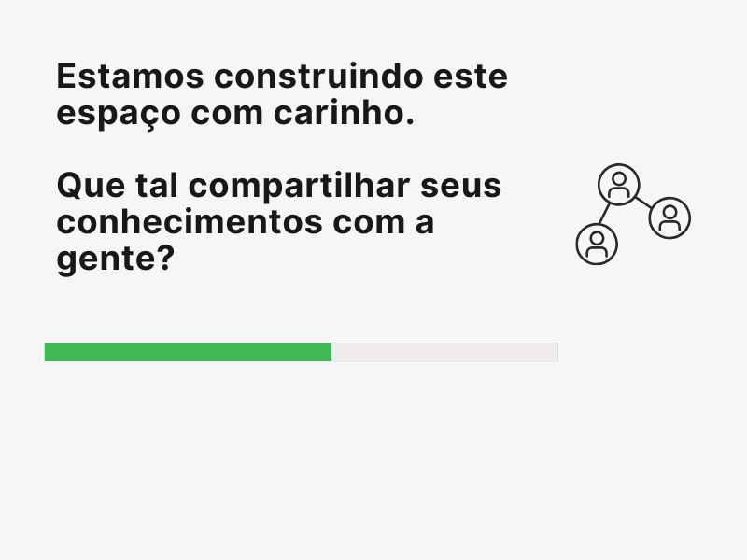The image size is (747, 560).
Task: Click the word "seus" in the question
Action: (460, 186)
